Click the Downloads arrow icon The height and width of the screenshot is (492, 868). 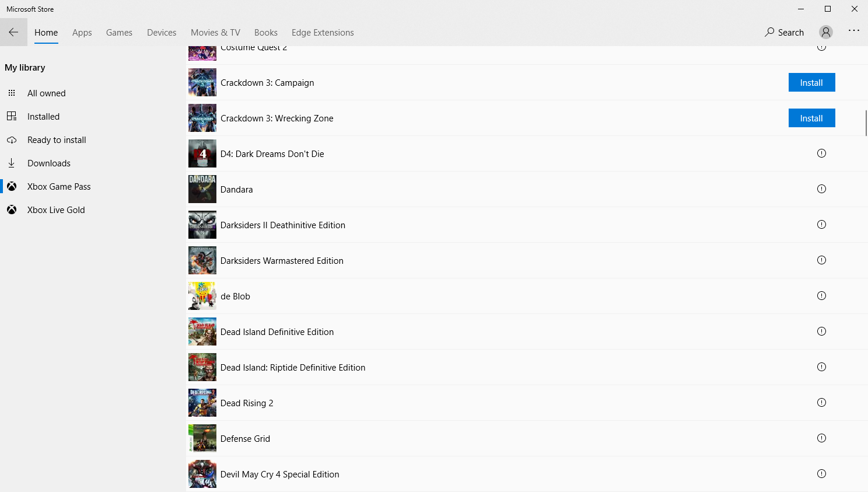pyautogui.click(x=12, y=163)
